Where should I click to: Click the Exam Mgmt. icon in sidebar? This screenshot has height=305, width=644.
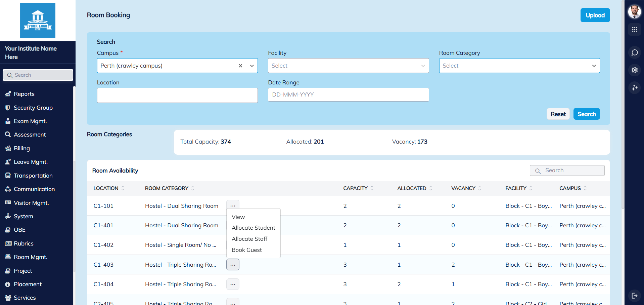click(8, 121)
